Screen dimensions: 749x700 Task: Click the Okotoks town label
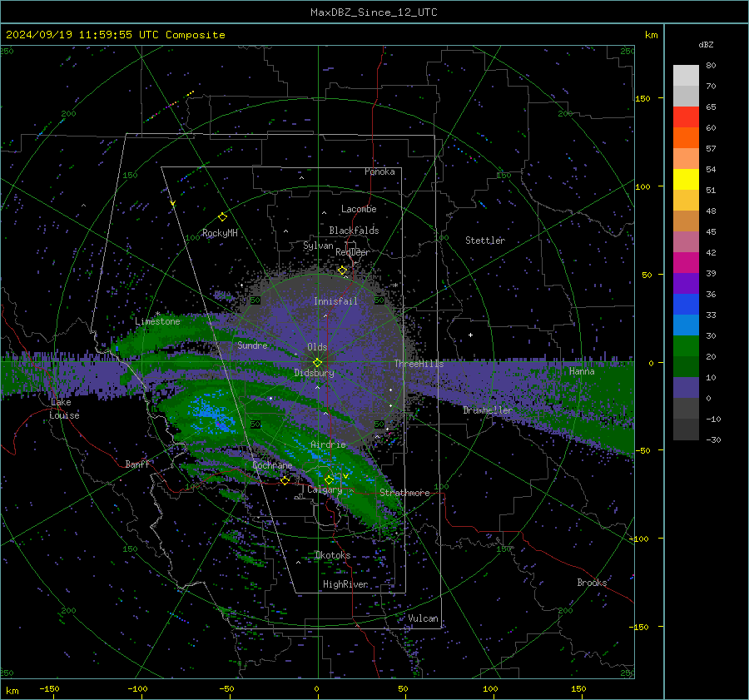pos(333,555)
